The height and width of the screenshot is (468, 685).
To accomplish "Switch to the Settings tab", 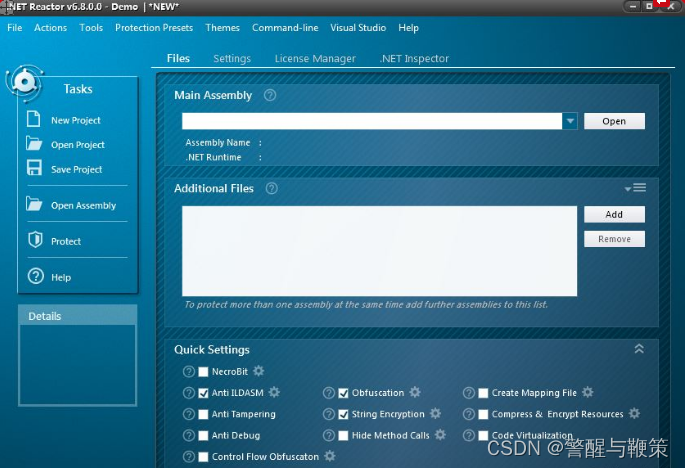I will [x=232, y=58].
